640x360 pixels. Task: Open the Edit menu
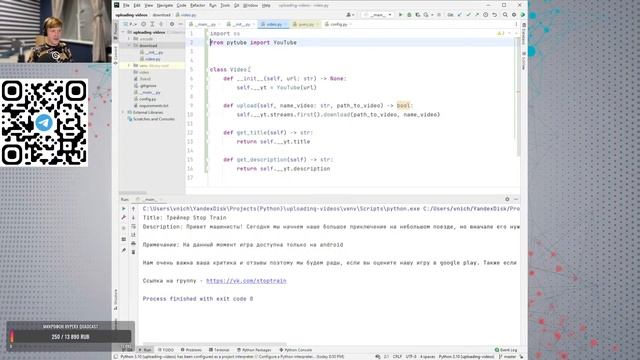(x=137, y=5)
